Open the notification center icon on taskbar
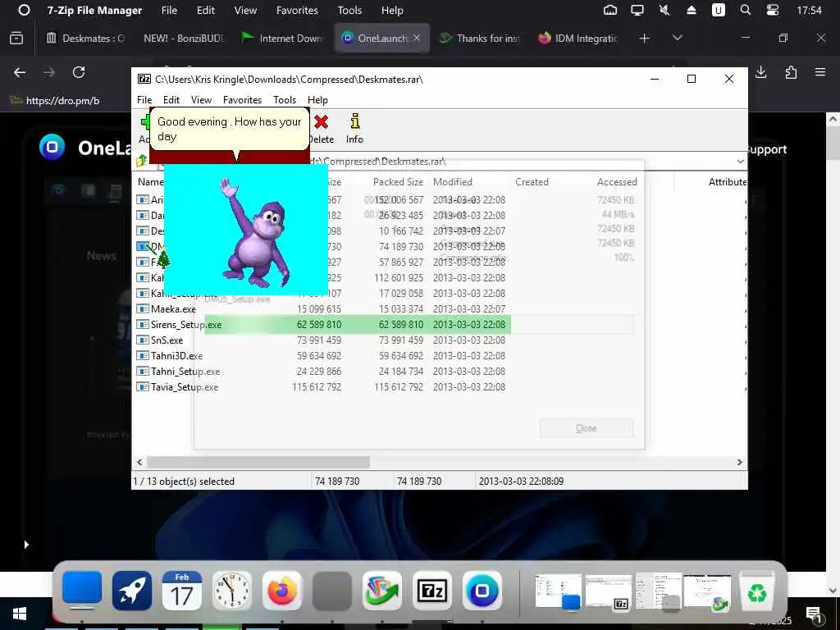The height and width of the screenshot is (630, 840). [813, 614]
